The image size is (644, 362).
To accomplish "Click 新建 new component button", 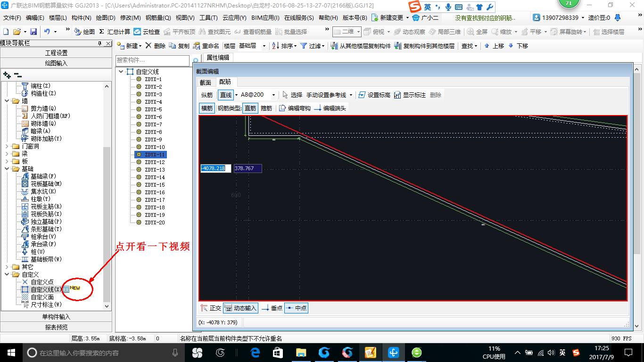I will click(129, 46).
